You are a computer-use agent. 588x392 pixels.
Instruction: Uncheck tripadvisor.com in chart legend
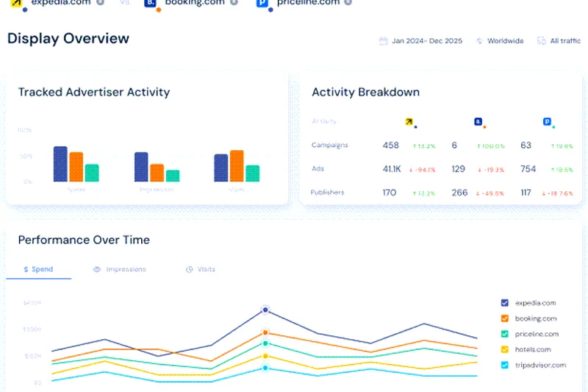point(505,365)
